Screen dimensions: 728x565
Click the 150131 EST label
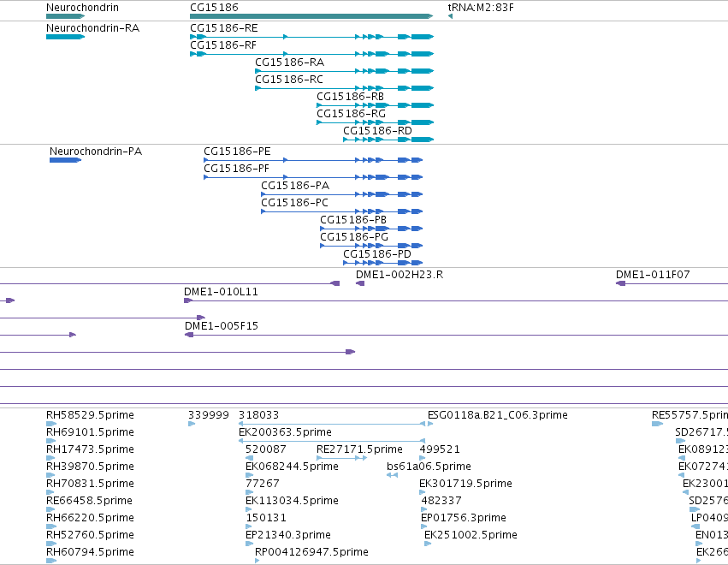point(266,518)
